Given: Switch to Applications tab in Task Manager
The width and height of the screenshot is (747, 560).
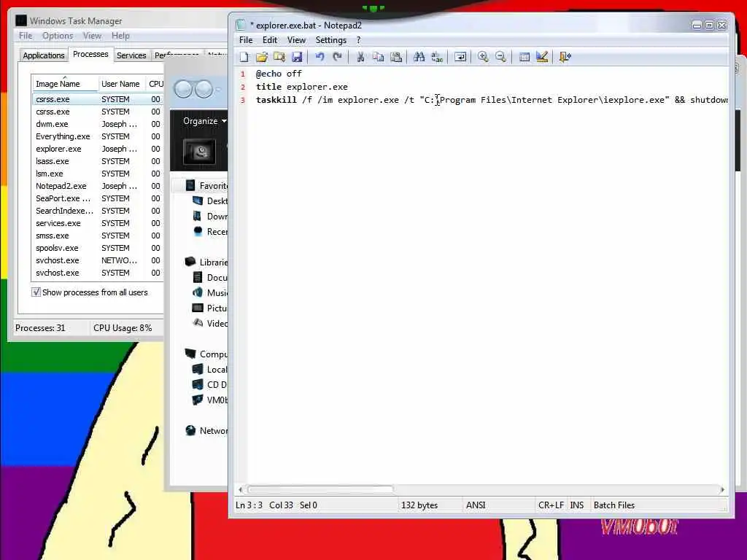Looking at the screenshot, I should click(43, 55).
